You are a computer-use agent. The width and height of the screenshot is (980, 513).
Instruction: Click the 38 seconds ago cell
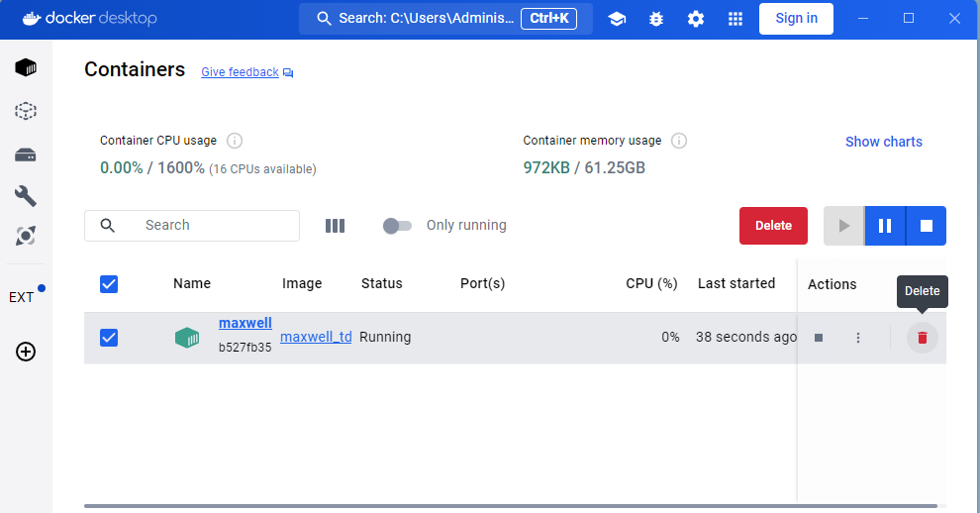point(746,337)
